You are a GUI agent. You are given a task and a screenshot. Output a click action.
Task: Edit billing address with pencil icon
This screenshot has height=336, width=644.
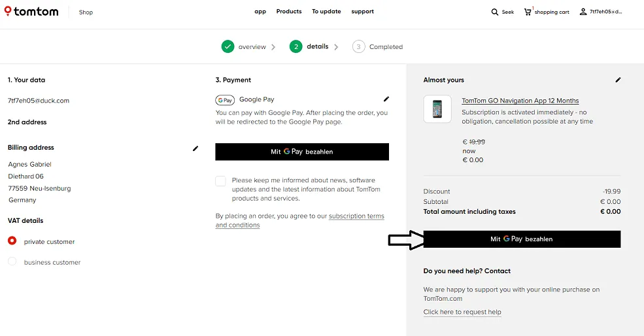pos(195,148)
